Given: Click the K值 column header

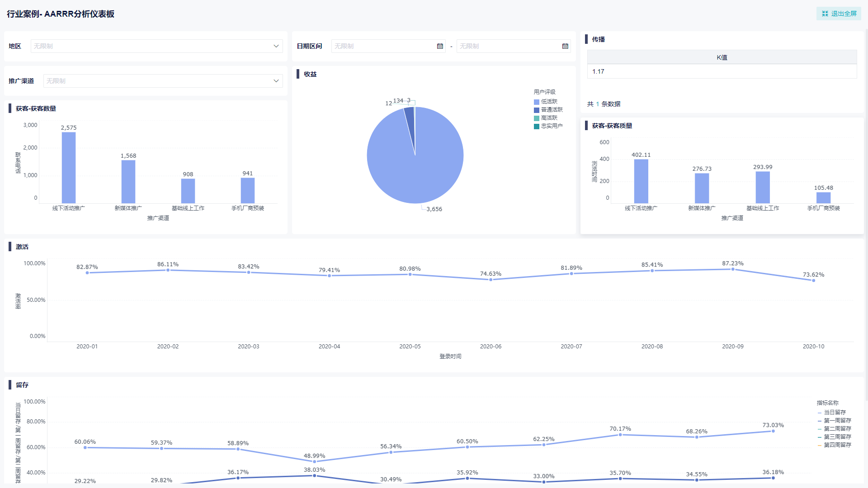Looking at the screenshot, I should coord(722,57).
